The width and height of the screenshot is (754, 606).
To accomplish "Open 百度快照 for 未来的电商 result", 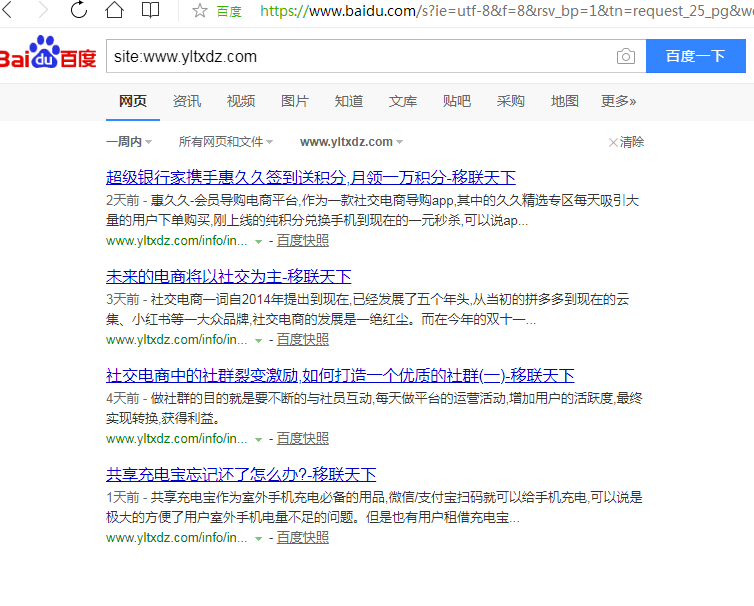I will [x=302, y=340].
